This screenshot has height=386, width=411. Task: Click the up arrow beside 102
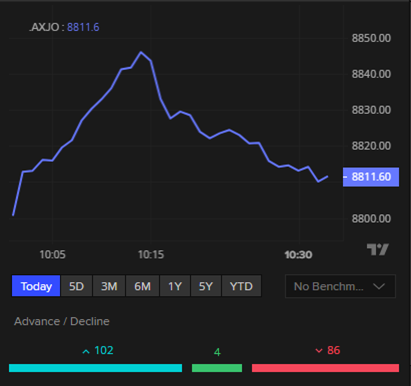tap(86, 351)
